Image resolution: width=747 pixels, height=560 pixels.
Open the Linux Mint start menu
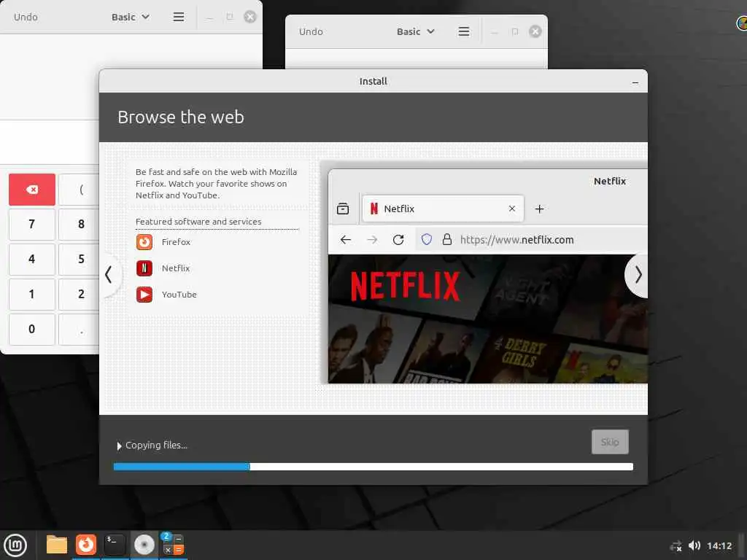[16, 545]
